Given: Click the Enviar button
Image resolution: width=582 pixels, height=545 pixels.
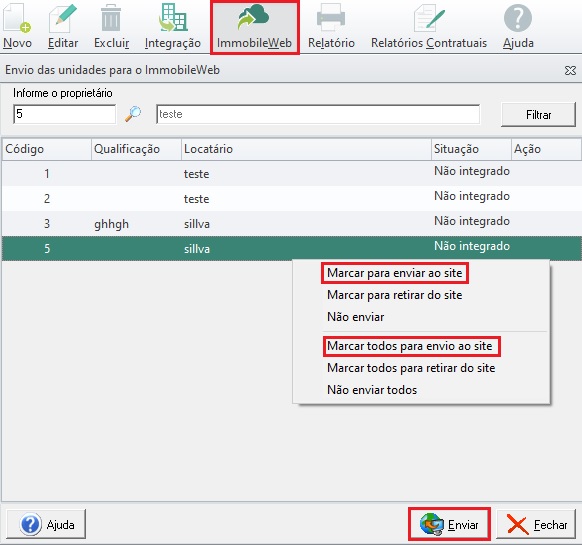Looking at the screenshot, I should [449, 524].
